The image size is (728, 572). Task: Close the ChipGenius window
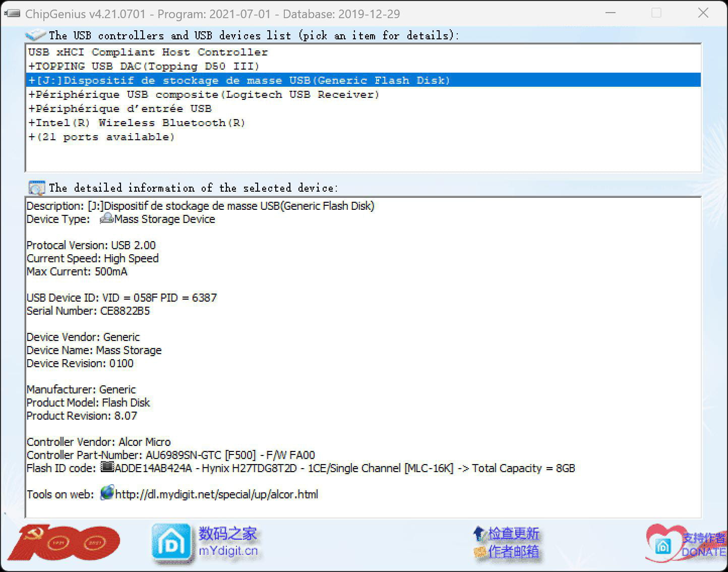(703, 13)
